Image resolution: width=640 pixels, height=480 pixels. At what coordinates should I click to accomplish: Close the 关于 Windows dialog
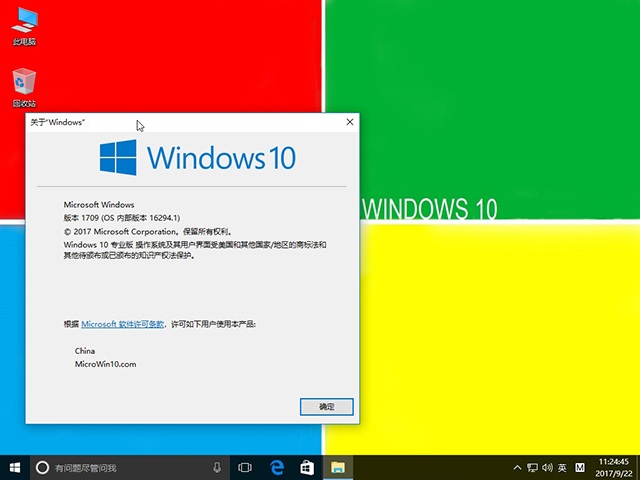coord(350,122)
